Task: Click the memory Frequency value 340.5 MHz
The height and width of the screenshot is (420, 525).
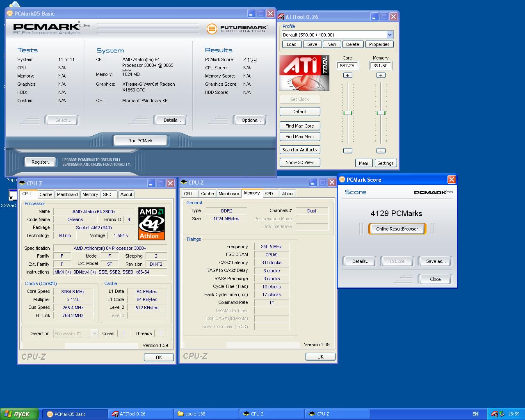Action: tap(272, 247)
